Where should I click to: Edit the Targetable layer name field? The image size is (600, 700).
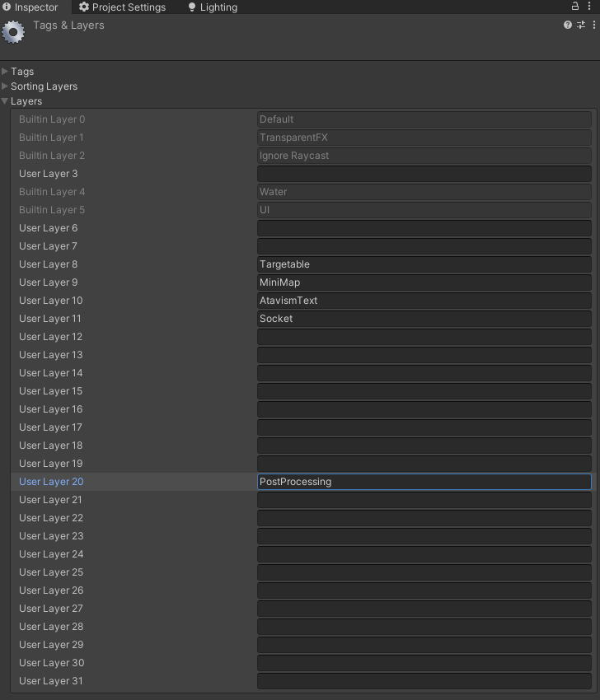click(x=424, y=264)
